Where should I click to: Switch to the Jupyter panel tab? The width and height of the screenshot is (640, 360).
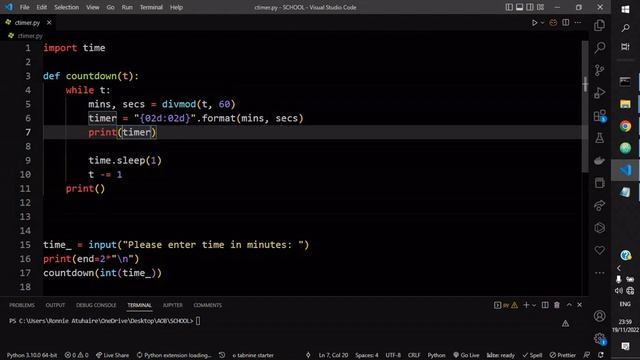tap(173, 305)
